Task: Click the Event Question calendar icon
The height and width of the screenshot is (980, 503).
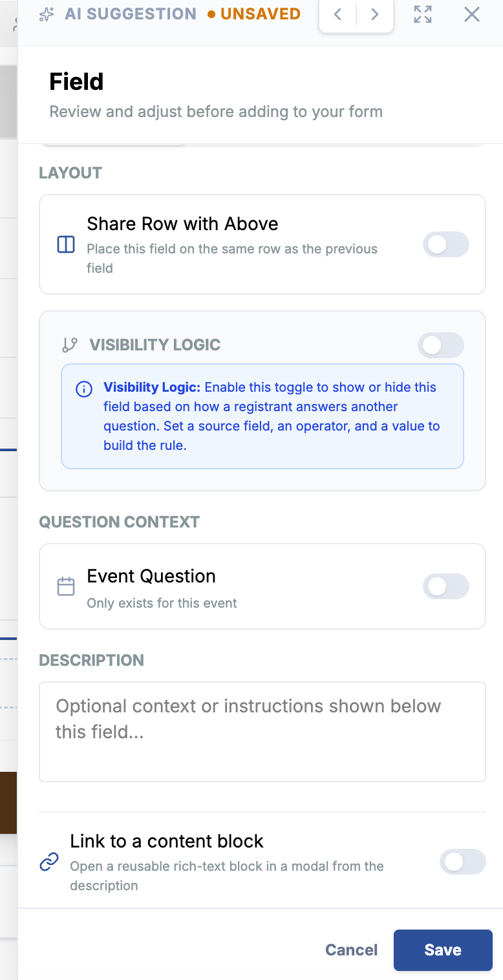Action: tap(66, 586)
